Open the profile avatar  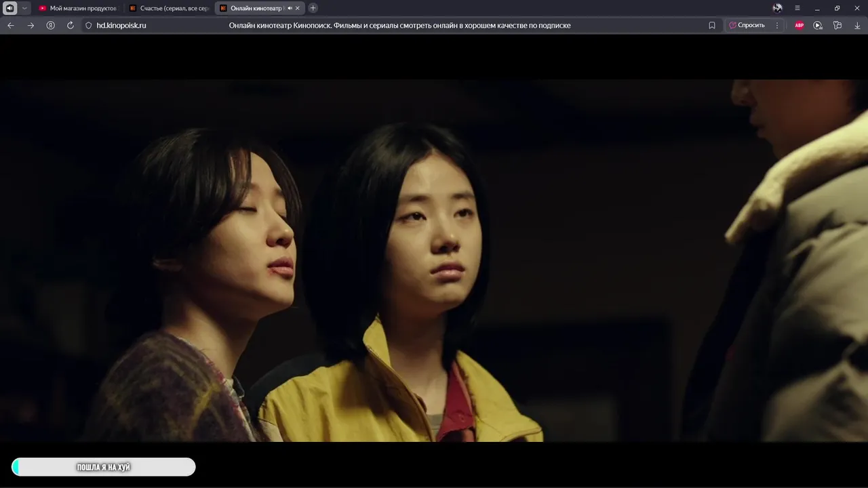pyautogui.click(x=777, y=8)
